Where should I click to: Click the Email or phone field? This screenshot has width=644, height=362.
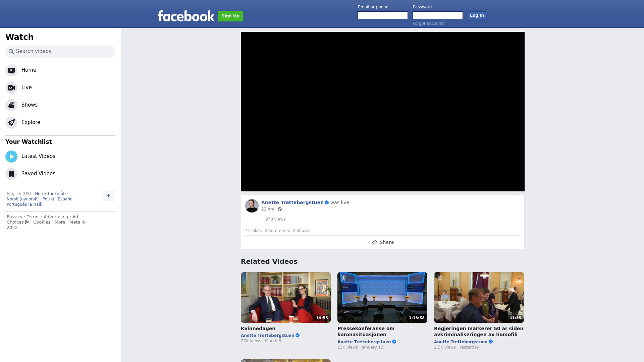coord(383,15)
